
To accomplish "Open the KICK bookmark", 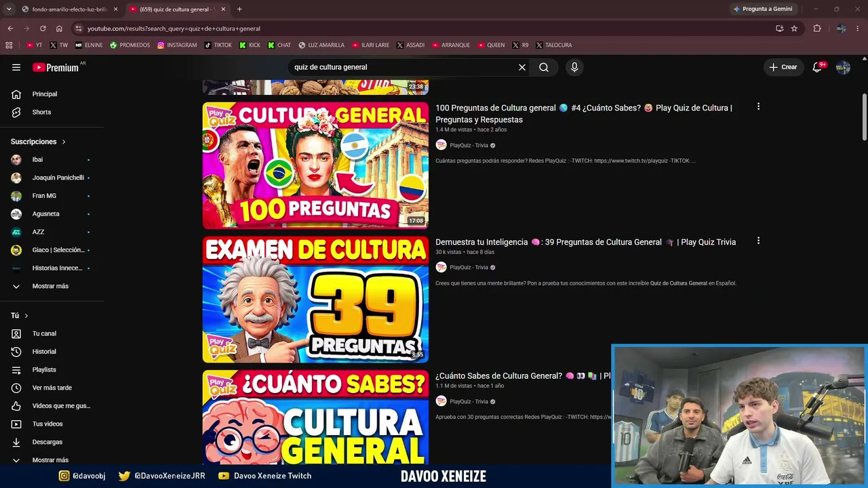I will [250, 45].
